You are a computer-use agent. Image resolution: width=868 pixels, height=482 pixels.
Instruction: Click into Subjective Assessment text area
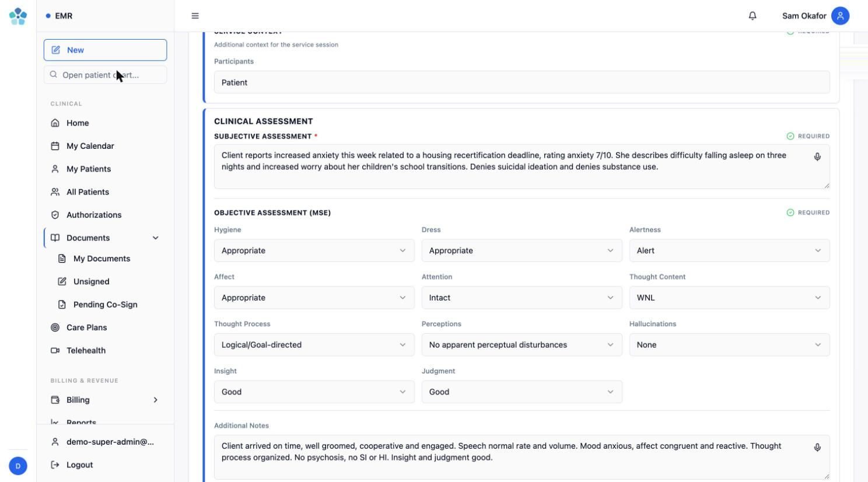[522, 166]
